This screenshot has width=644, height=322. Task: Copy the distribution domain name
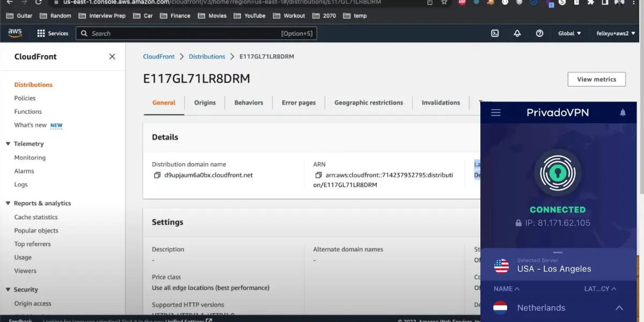tap(157, 175)
